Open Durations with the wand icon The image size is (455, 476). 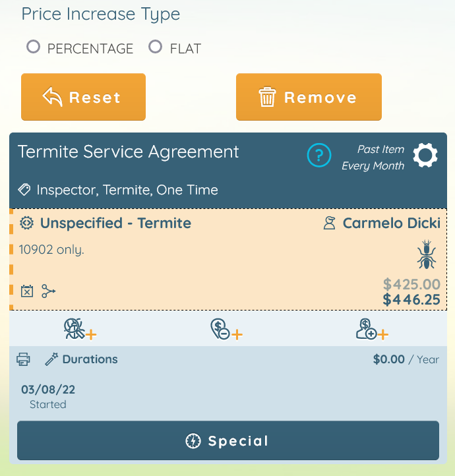(81, 359)
